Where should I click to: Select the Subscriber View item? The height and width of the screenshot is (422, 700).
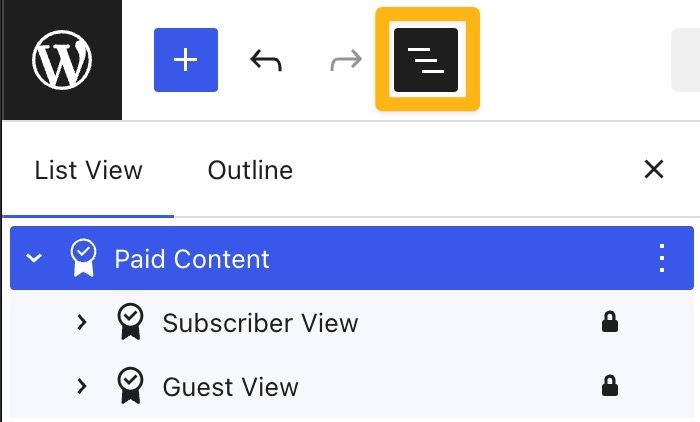[x=260, y=323]
